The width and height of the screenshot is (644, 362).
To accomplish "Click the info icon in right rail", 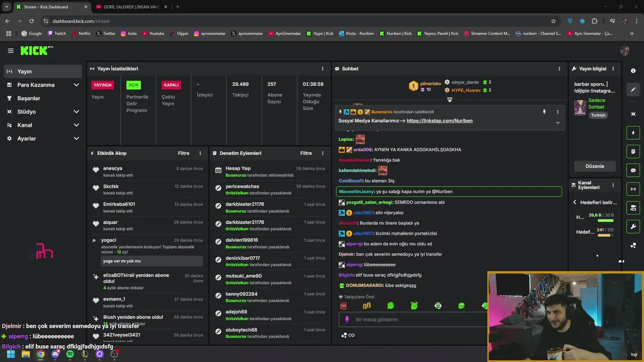I will [x=633, y=71].
